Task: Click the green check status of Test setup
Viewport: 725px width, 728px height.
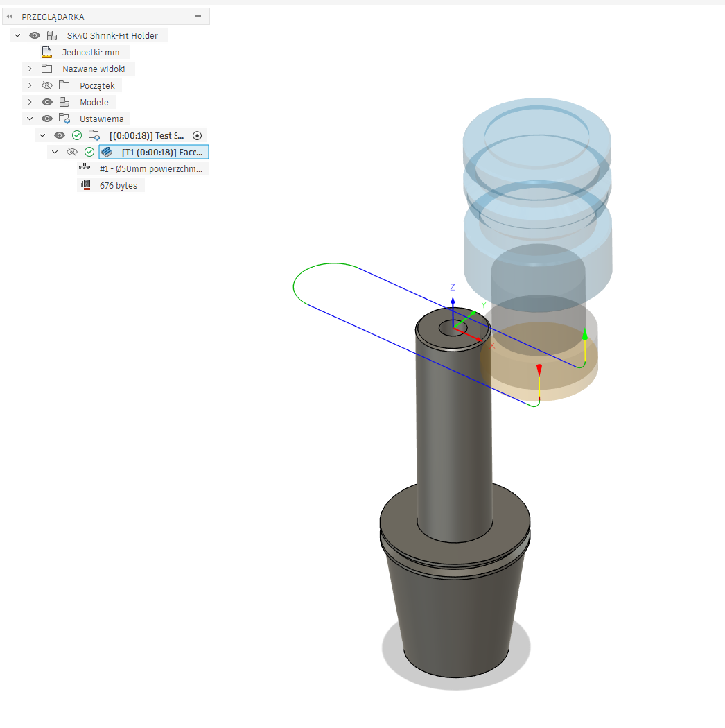Action: click(77, 136)
